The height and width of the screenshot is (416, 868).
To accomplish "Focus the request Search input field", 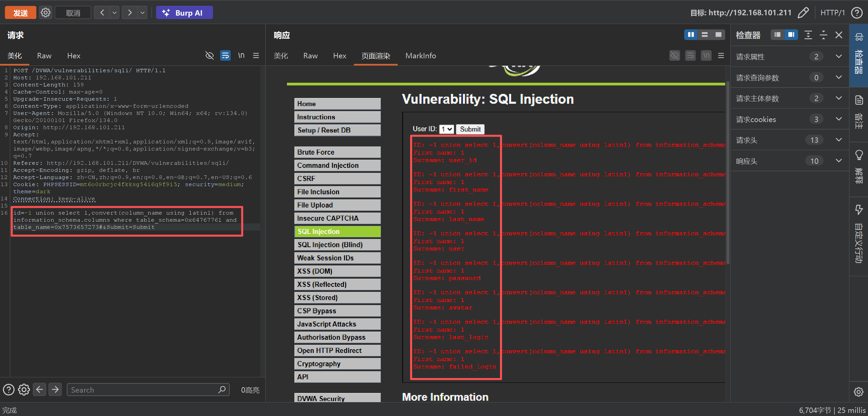I will [148, 390].
